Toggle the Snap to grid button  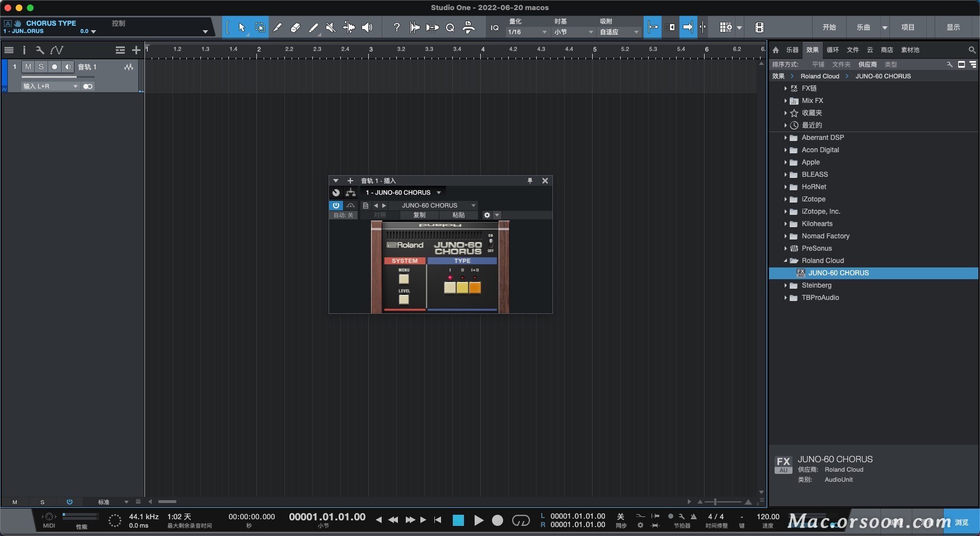pos(653,27)
